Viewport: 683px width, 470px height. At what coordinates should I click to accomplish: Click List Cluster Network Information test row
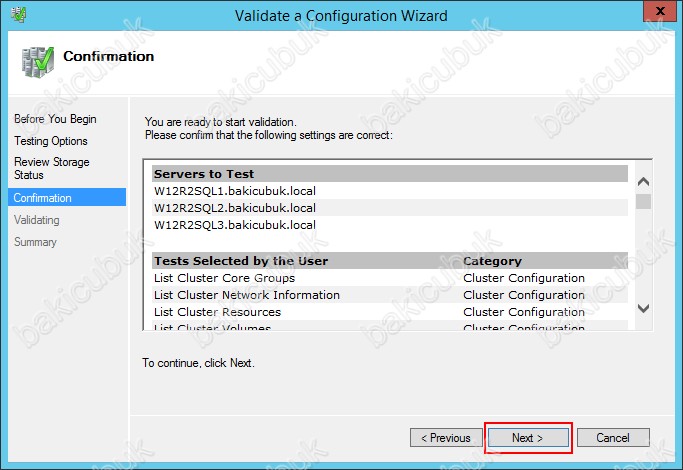[x=247, y=295]
